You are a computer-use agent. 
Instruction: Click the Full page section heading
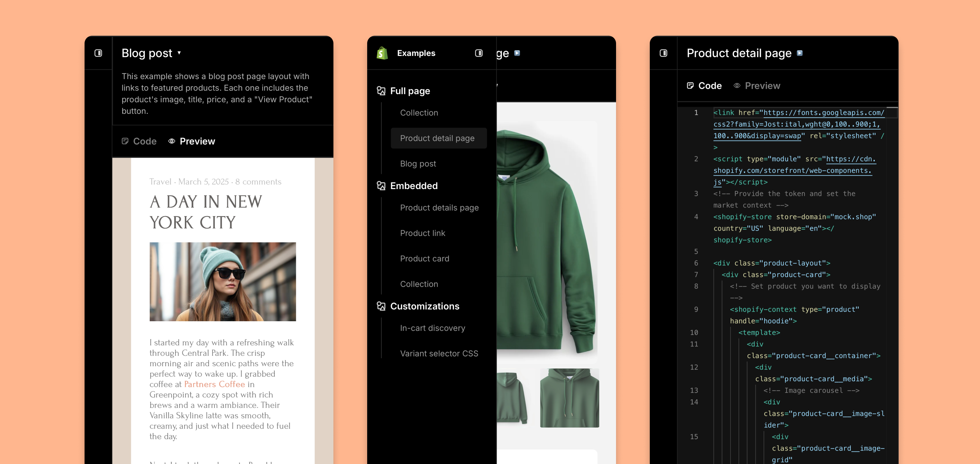tap(410, 91)
